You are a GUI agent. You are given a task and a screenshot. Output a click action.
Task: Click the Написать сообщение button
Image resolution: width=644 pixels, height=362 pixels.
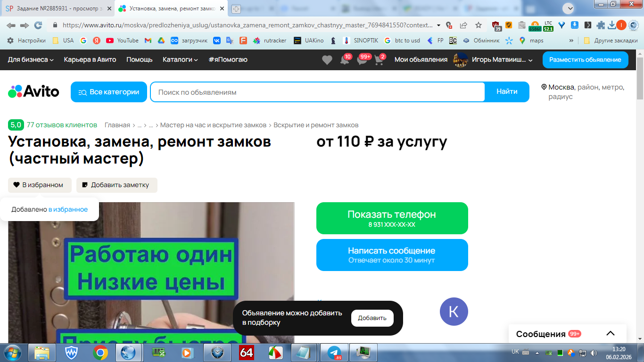(x=392, y=255)
